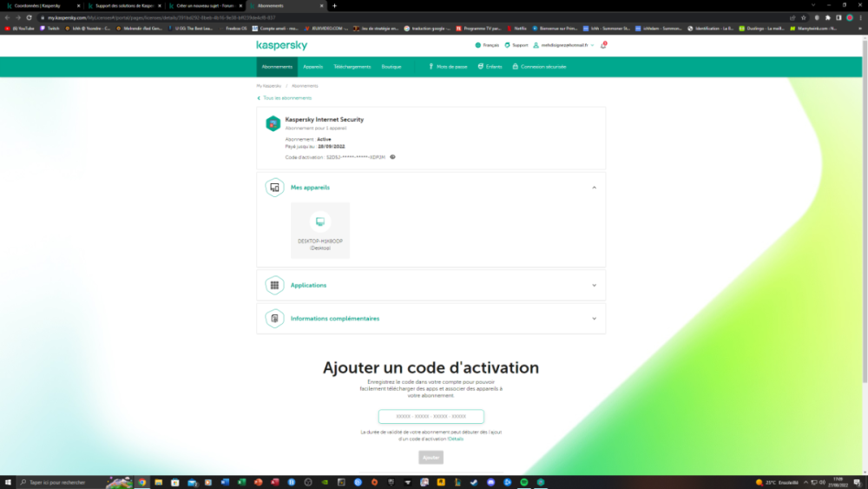Viewport: 868px width, 489px height.
Task: Open the browser extensions puzzle icon
Action: (x=828, y=17)
